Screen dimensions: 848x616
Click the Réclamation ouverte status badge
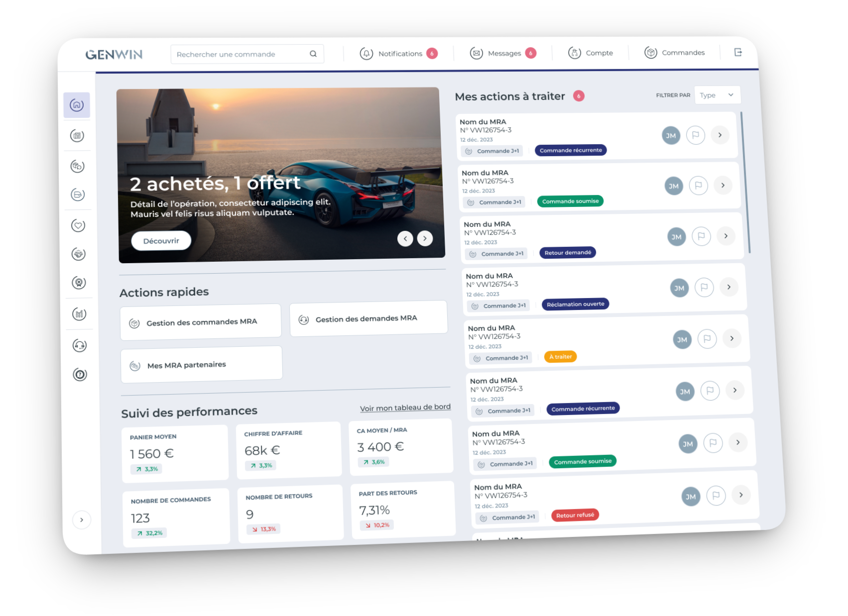pos(575,304)
